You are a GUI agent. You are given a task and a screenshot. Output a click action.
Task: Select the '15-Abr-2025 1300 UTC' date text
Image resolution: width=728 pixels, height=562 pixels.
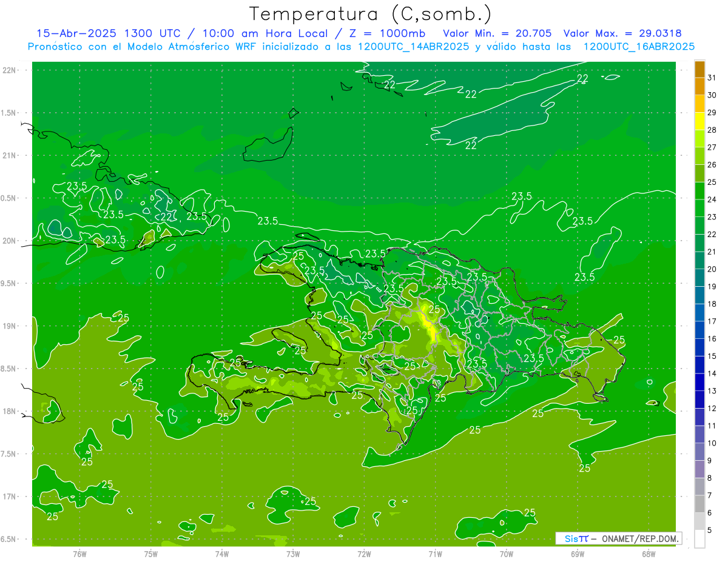coord(113,33)
